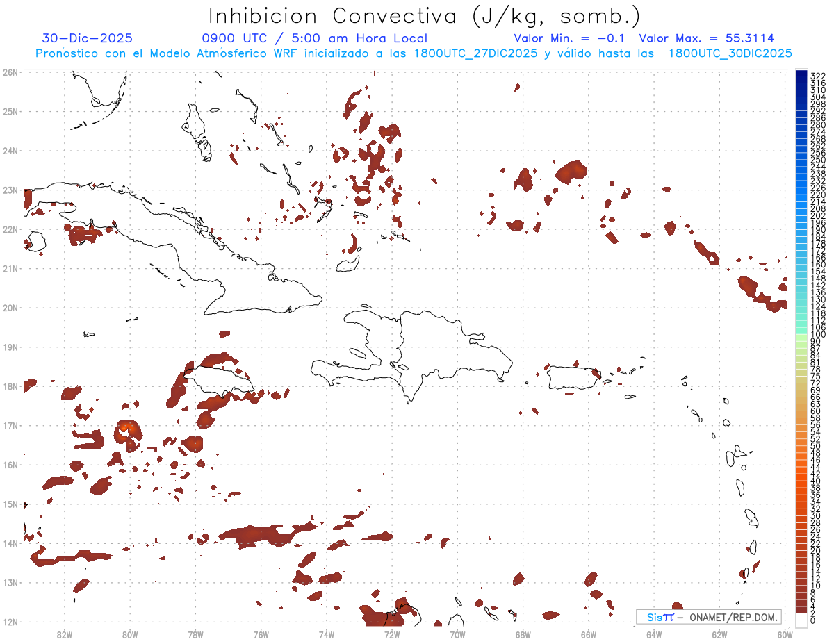
Task: Click the 25N latitude label
Action: (10, 111)
